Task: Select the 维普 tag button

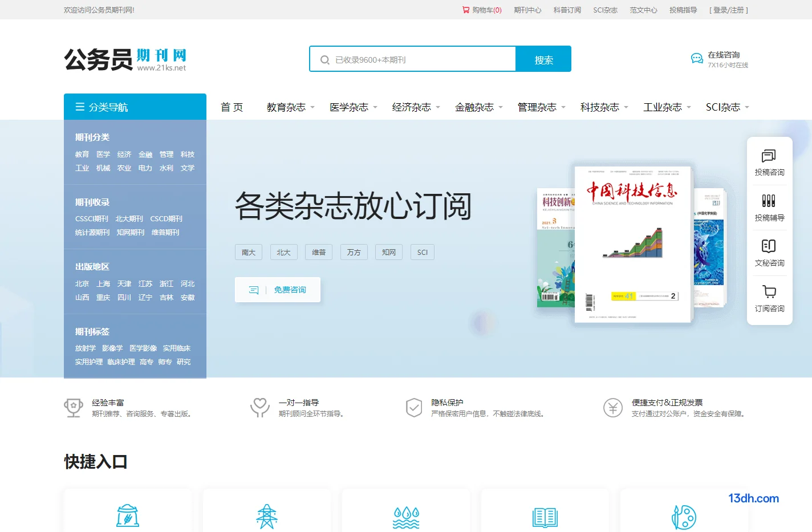Action: click(319, 252)
